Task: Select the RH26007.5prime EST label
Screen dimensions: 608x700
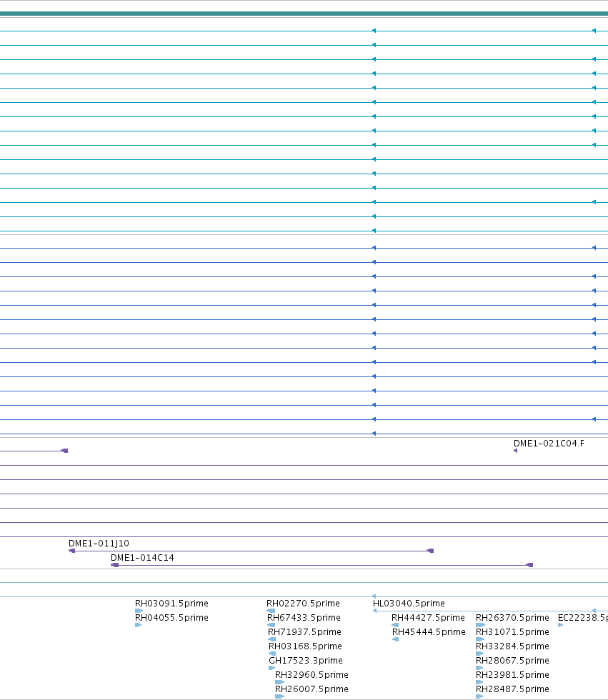Action: (x=312, y=689)
